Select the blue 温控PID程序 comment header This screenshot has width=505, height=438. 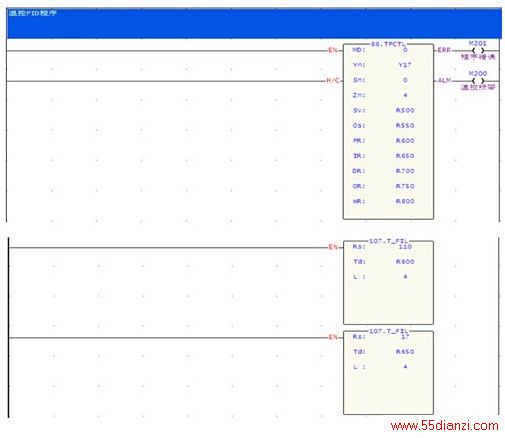point(254,23)
